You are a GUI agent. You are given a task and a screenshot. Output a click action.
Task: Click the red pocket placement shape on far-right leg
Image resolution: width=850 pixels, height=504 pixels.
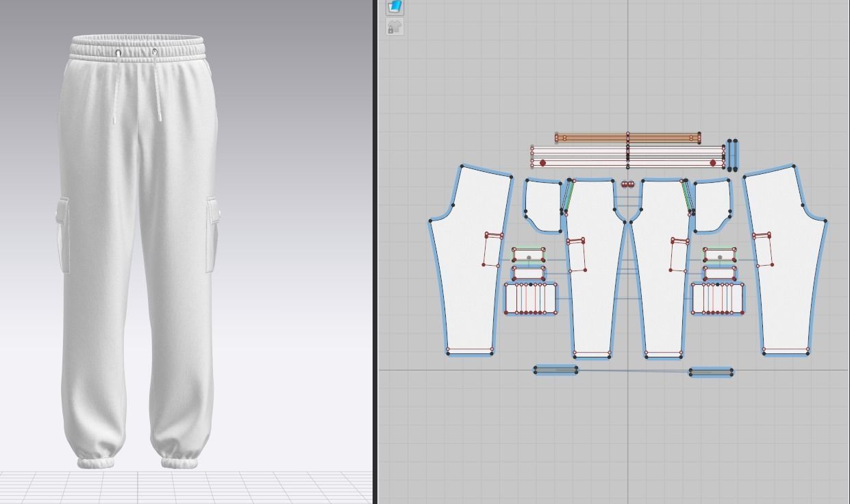point(763,250)
